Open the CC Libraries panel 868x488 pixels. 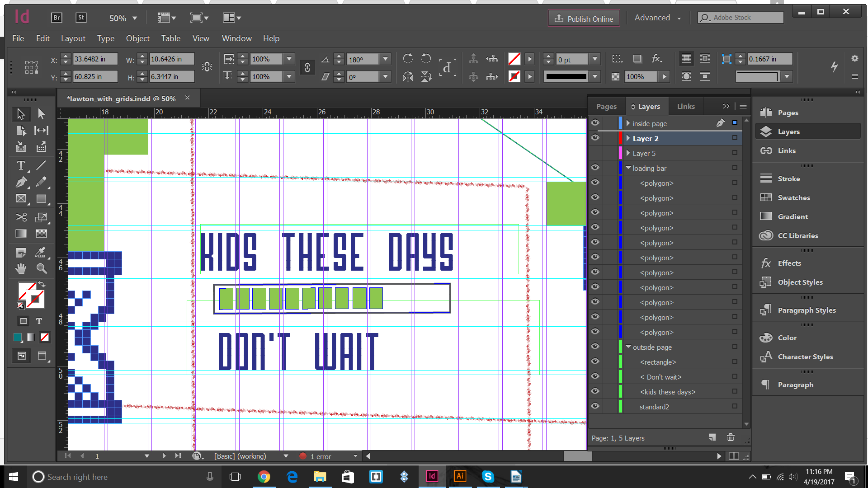[x=797, y=235]
